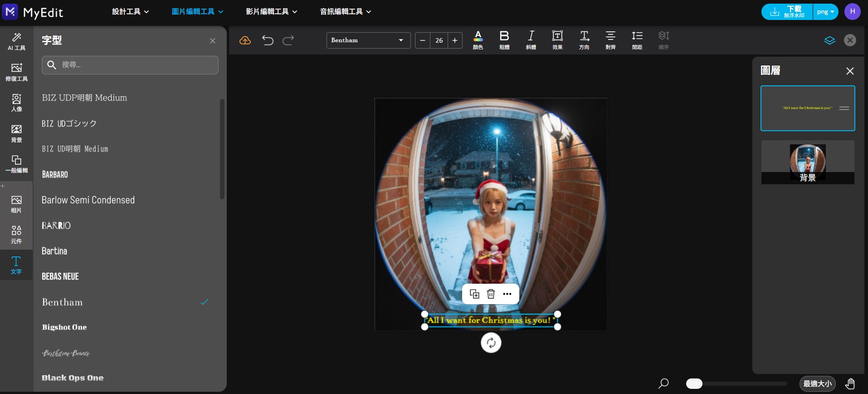Open the 背景 background tools section

16,133
